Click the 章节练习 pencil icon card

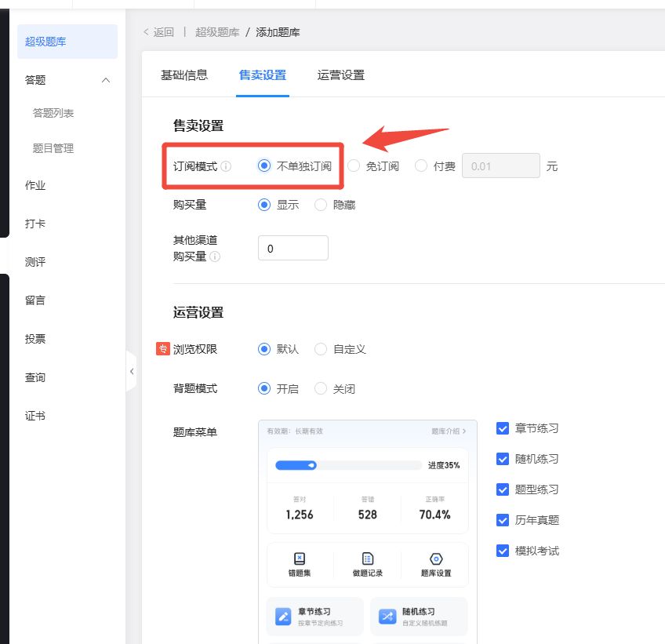pyautogui.click(x=283, y=617)
